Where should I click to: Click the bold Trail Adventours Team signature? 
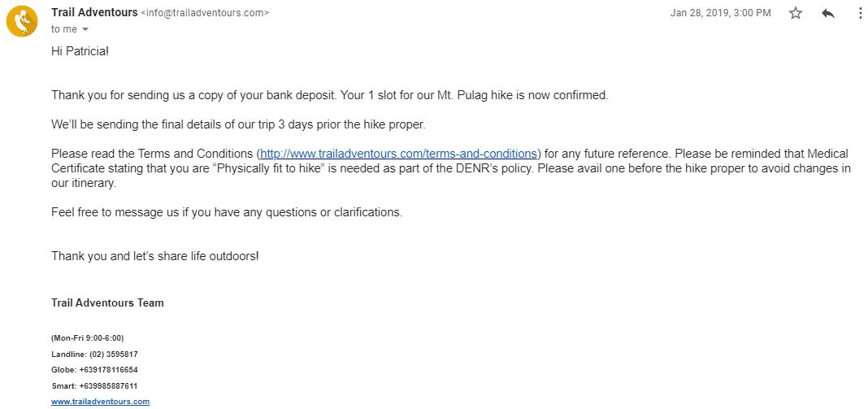click(x=107, y=302)
